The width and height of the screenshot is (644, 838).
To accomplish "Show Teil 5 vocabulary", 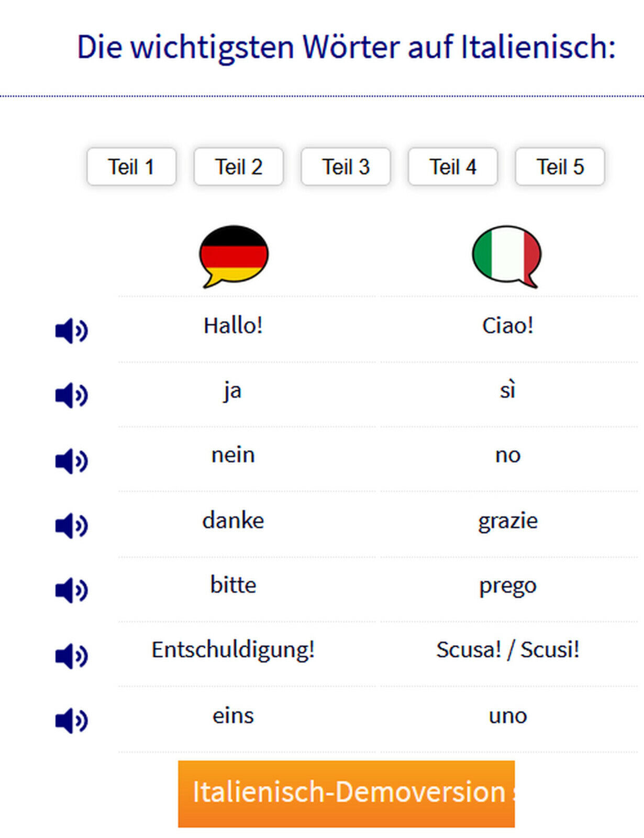I will (x=560, y=167).
